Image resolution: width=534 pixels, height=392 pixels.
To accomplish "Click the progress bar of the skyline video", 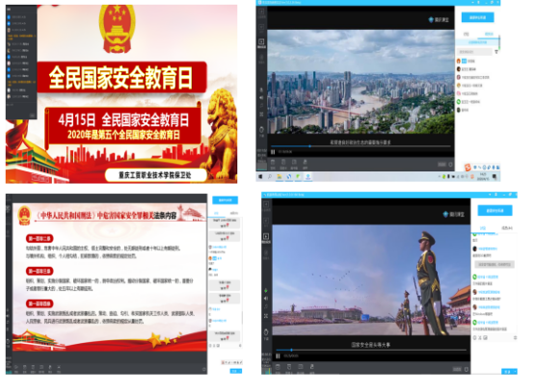I will (360, 146).
